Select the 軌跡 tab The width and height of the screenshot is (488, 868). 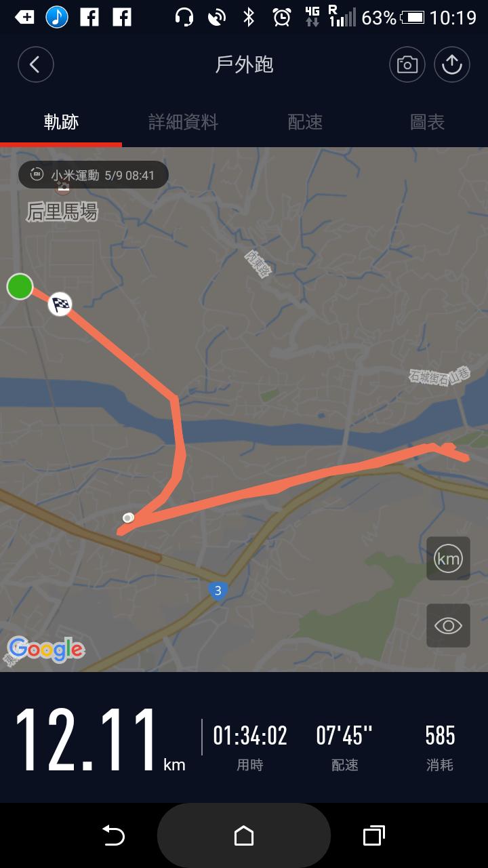[61, 122]
